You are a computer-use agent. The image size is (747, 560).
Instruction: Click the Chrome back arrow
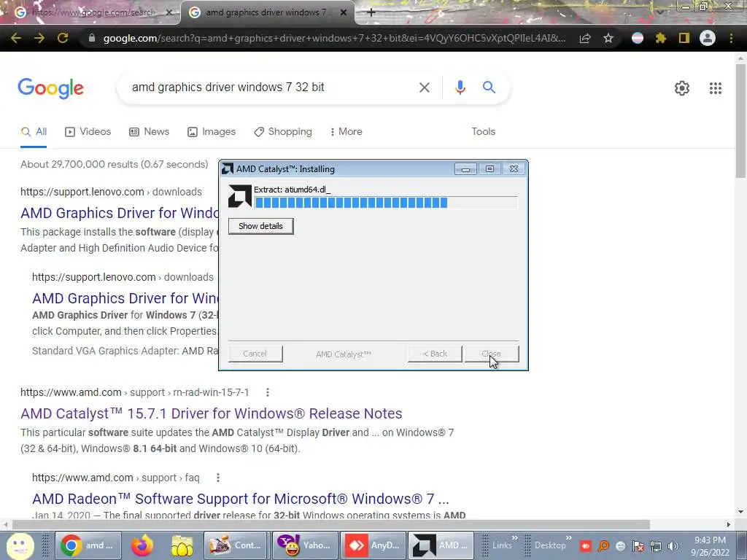pyautogui.click(x=16, y=38)
